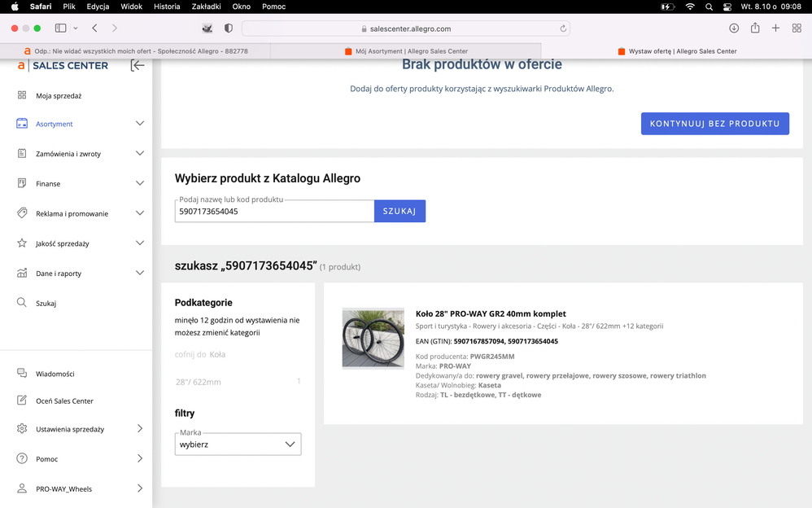
Task: Open the Historia menu
Action: pos(167,7)
